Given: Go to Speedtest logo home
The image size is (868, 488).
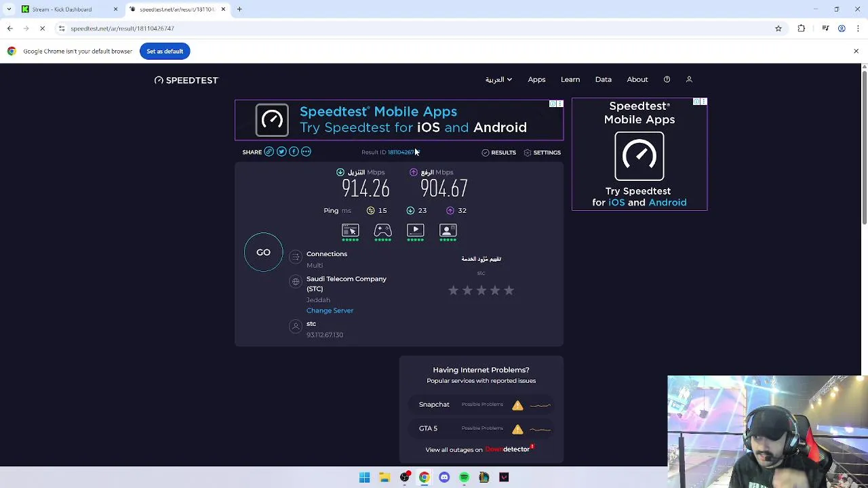Looking at the screenshot, I should tap(186, 80).
